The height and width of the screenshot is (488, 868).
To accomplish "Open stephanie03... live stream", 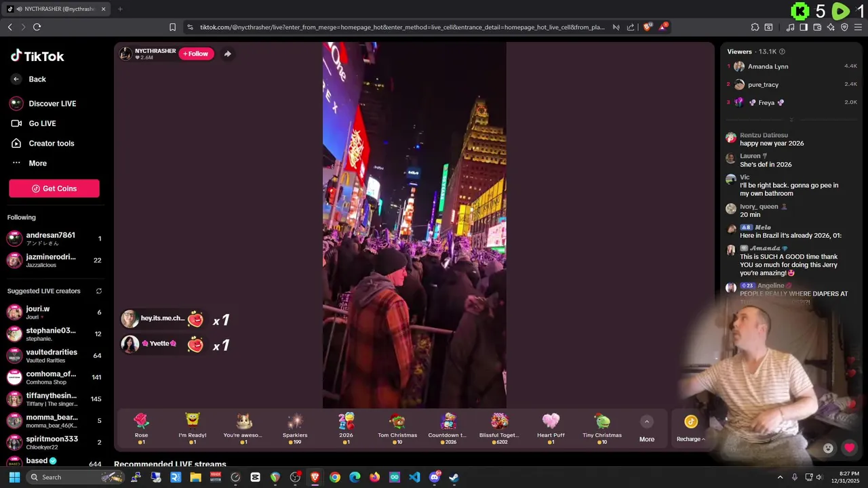I will (x=54, y=334).
